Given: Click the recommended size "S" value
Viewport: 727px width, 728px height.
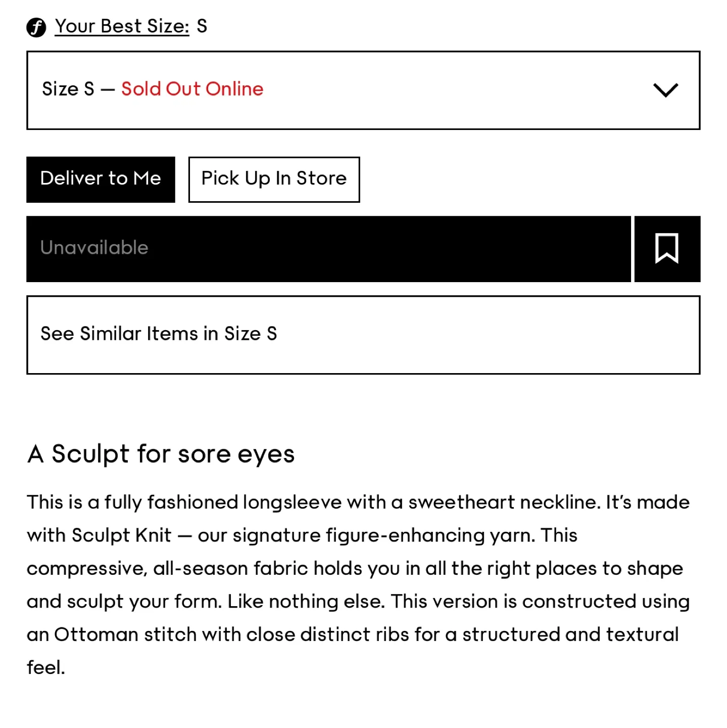Looking at the screenshot, I should tap(202, 26).
